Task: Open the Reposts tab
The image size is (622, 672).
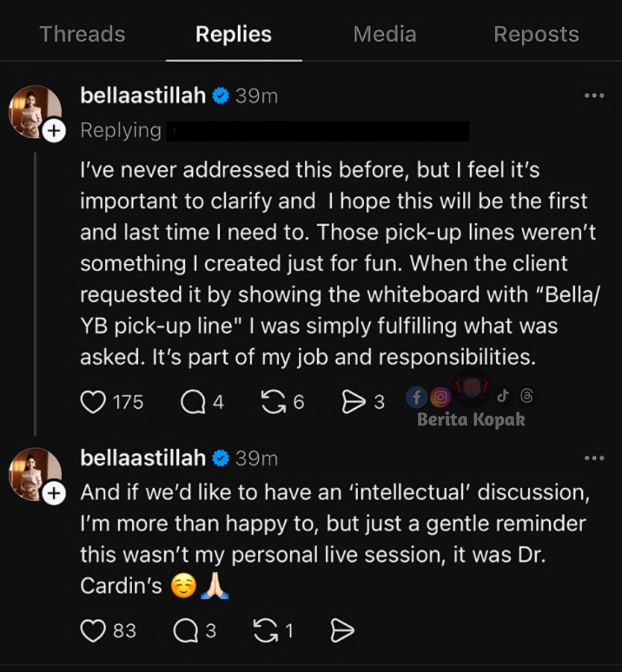Action: (536, 34)
